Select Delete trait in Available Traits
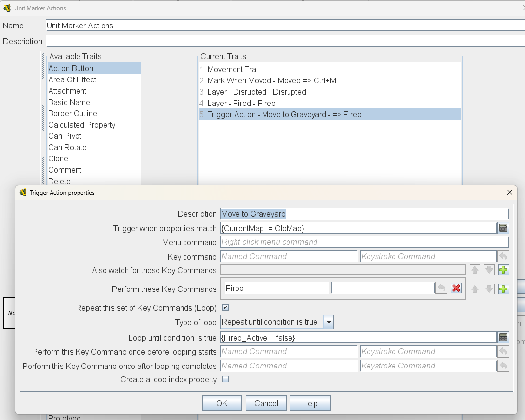The width and height of the screenshot is (525, 420). coord(94,181)
